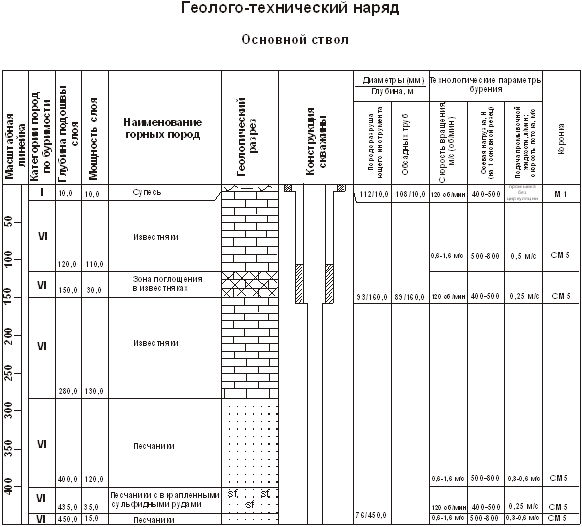Select the "112/10,0" diameter value
582x527 pixels.
pyautogui.click(x=374, y=194)
